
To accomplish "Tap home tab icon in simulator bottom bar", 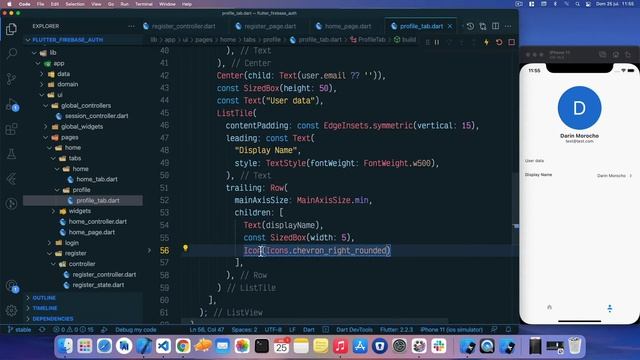I will click(549, 307).
